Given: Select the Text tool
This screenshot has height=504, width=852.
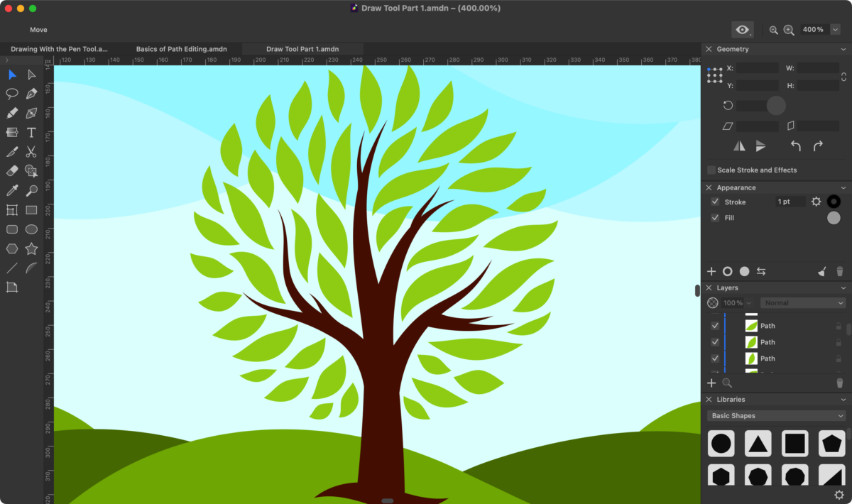Looking at the screenshot, I should point(31,133).
